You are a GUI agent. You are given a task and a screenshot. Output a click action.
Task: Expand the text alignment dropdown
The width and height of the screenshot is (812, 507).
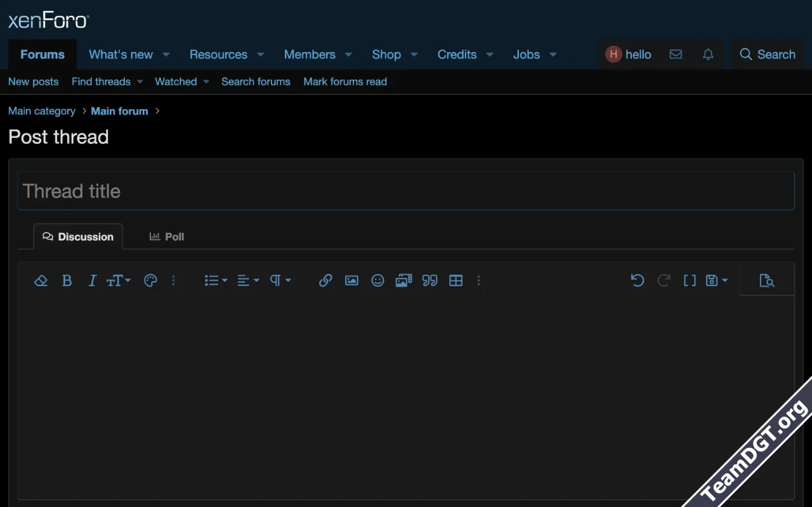pos(247,280)
